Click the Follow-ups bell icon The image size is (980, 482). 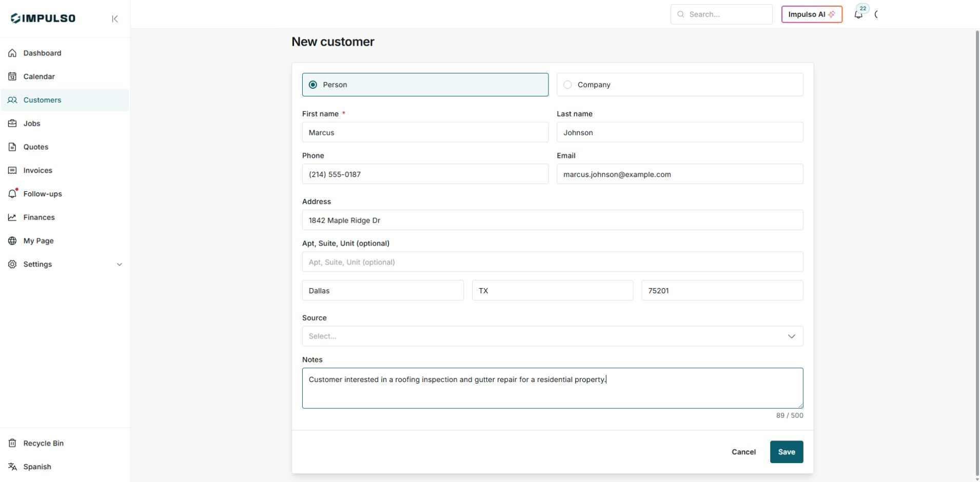click(x=12, y=194)
